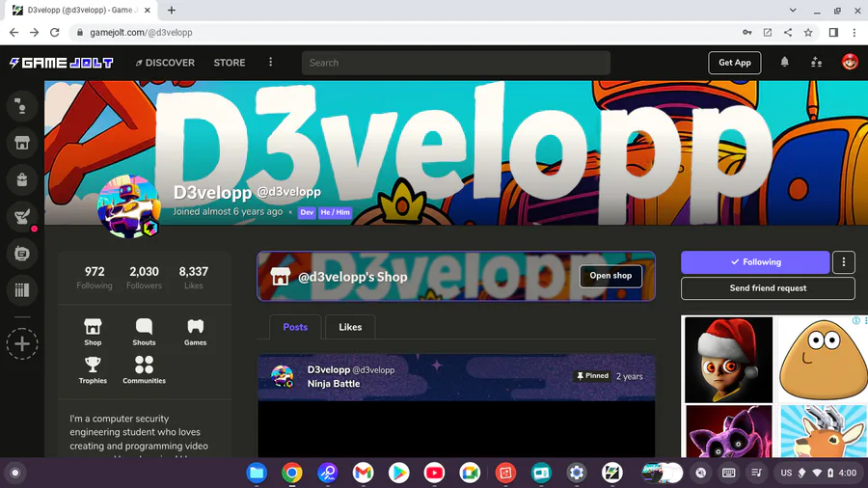Click the @d3velopp's Shop banner title

click(353, 277)
